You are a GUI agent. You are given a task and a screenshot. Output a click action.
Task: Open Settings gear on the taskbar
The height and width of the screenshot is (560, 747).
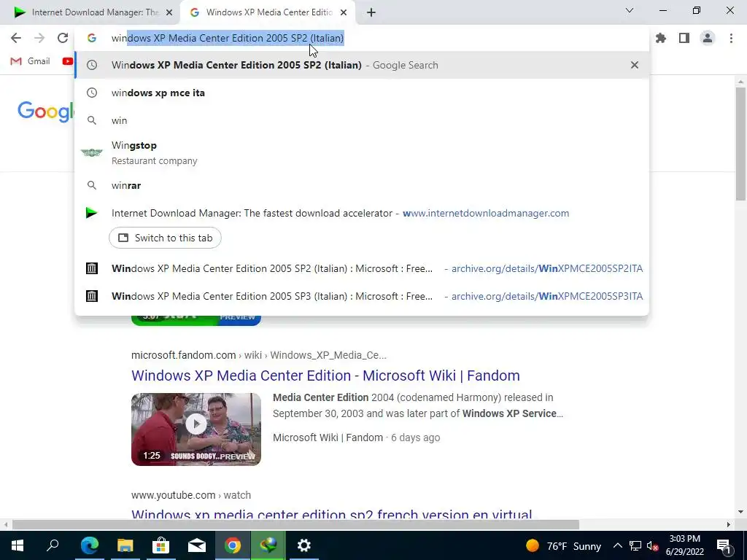tap(304, 545)
